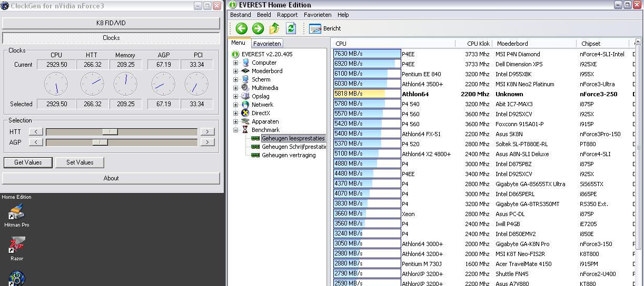Image resolution: width=644 pixels, height=286 pixels.
Task: Click the Bericht report icon
Action: click(315, 28)
